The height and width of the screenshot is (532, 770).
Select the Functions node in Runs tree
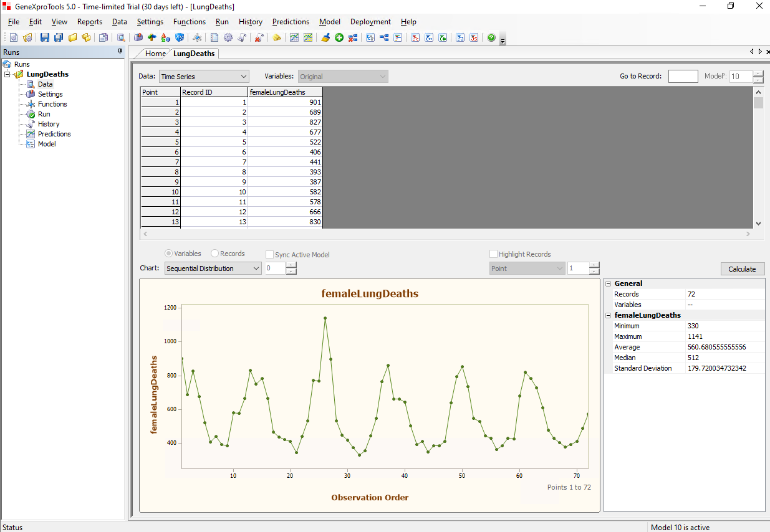tap(52, 104)
